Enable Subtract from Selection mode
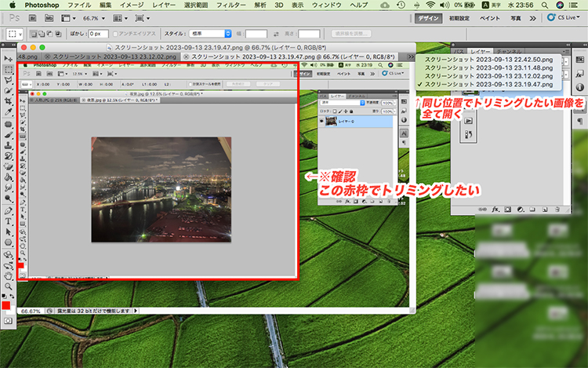The image size is (588, 368). [50, 34]
